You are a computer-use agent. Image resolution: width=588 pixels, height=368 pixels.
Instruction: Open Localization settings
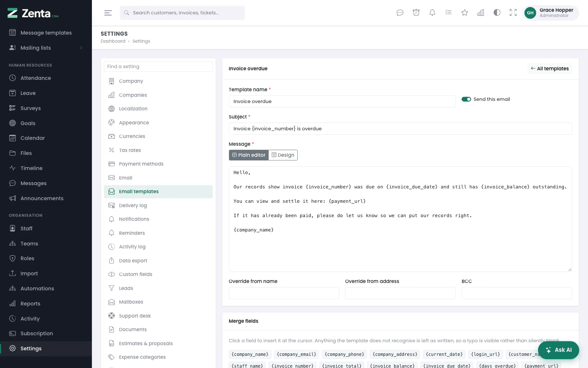coord(158,109)
